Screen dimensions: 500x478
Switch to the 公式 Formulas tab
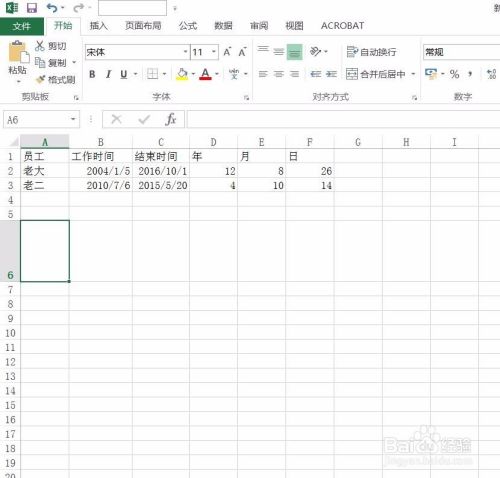[188, 26]
